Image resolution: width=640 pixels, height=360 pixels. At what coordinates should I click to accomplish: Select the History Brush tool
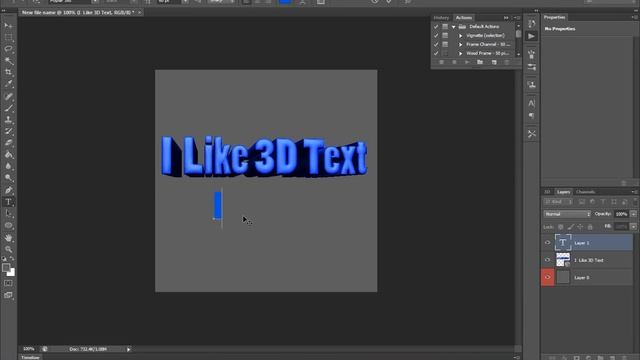tap(8, 131)
